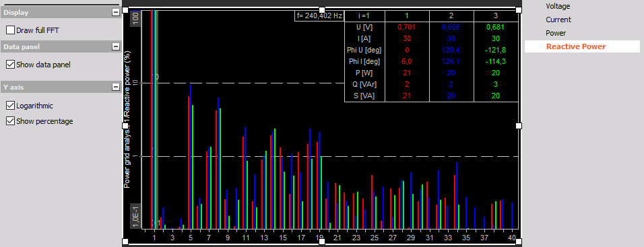The height and width of the screenshot is (247, 644).
Task: Select Voltage in the list
Action: coord(558,6)
